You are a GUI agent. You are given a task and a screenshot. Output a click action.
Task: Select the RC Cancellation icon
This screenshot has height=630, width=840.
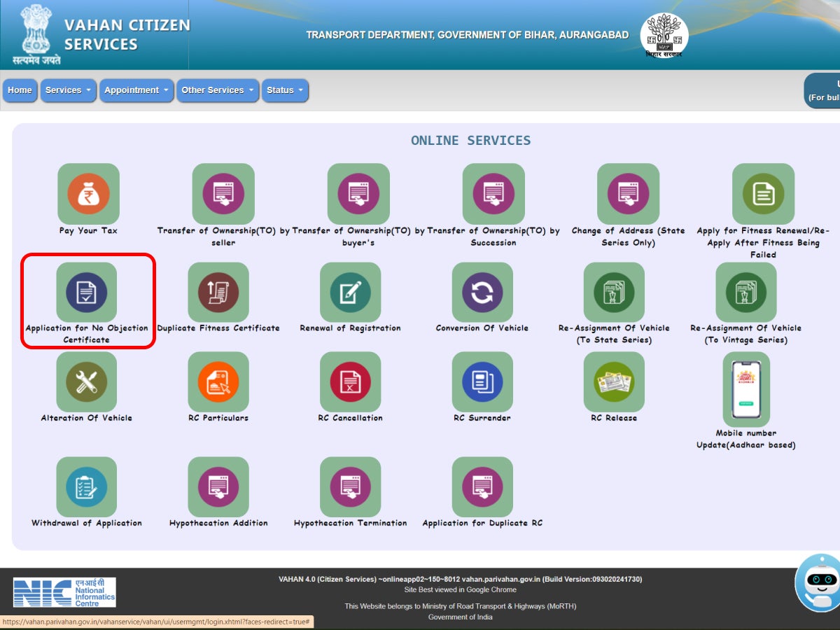pos(350,382)
